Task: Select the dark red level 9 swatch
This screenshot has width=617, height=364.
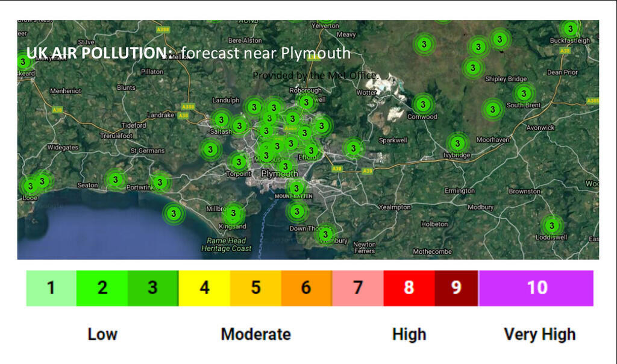Action: click(456, 288)
